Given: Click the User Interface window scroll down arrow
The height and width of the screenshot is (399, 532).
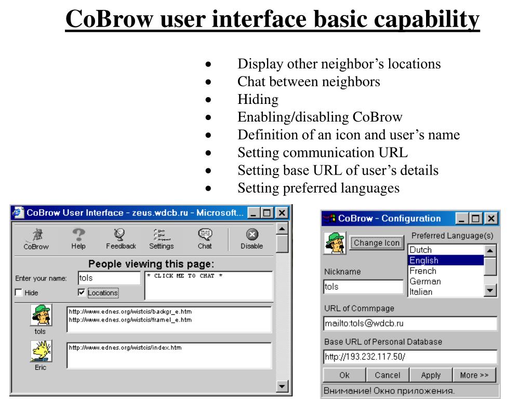Looking at the screenshot, I should [282, 386].
